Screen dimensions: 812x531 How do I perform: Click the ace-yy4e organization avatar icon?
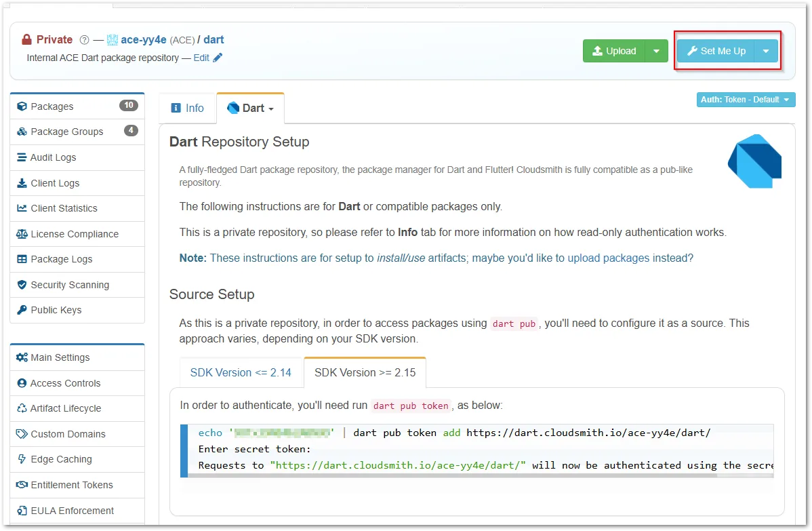point(113,40)
